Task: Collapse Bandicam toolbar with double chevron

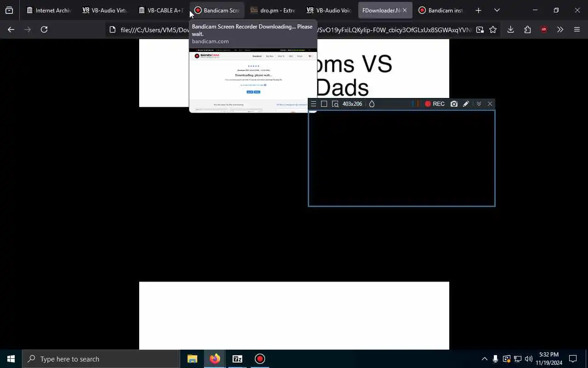Action: tap(479, 104)
